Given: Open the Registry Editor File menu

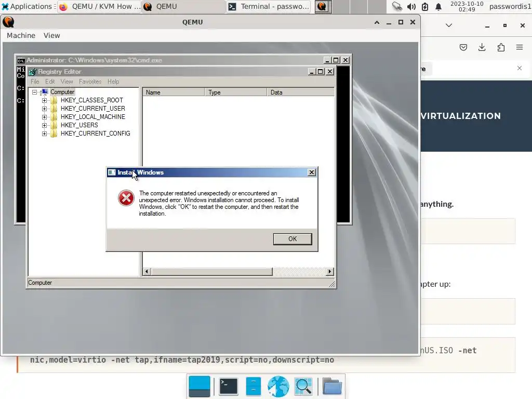Looking at the screenshot, I should coord(35,82).
